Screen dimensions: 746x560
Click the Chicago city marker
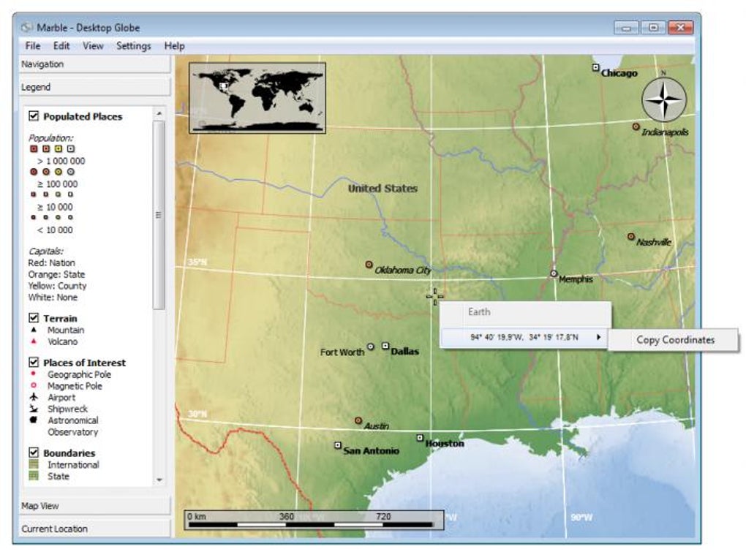pos(595,67)
